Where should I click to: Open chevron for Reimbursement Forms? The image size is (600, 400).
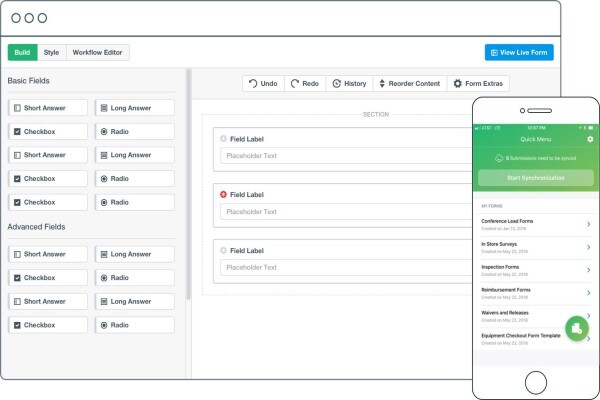pyautogui.click(x=589, y=293)
